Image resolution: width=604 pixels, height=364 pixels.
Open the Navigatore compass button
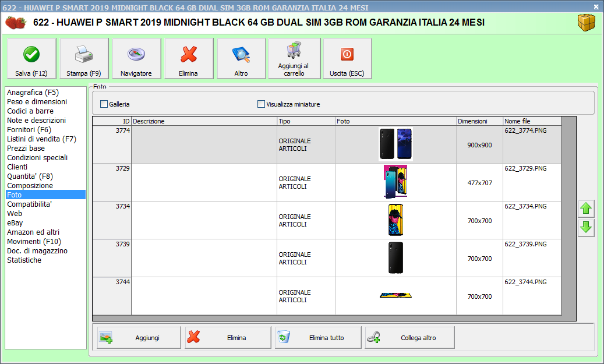point(136,59)
